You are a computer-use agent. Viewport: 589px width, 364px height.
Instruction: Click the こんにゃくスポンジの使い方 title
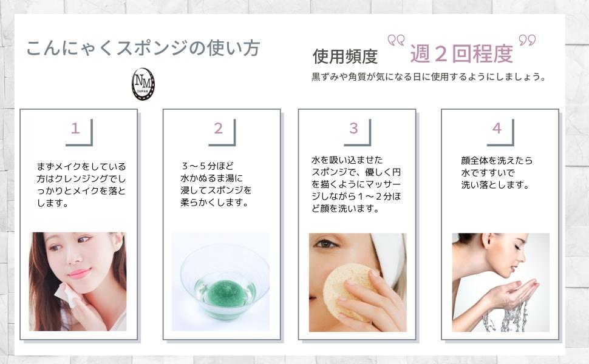[x=143, y=48]
